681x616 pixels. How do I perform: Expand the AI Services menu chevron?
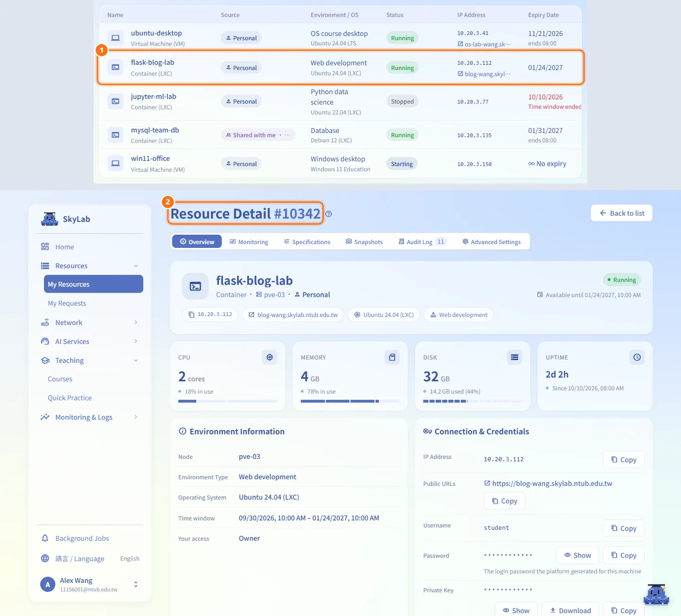point(136,341)
